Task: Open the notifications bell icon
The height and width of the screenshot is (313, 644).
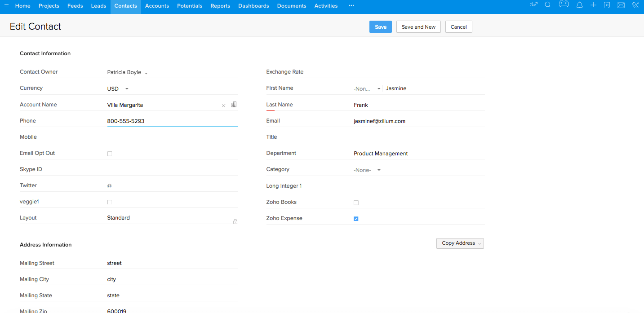Action: click(579, 5)
